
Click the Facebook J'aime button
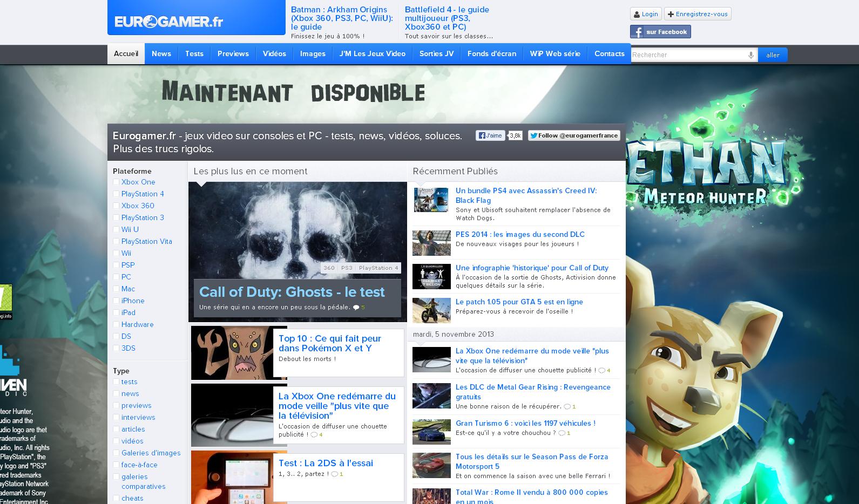[x=490, y=135]
